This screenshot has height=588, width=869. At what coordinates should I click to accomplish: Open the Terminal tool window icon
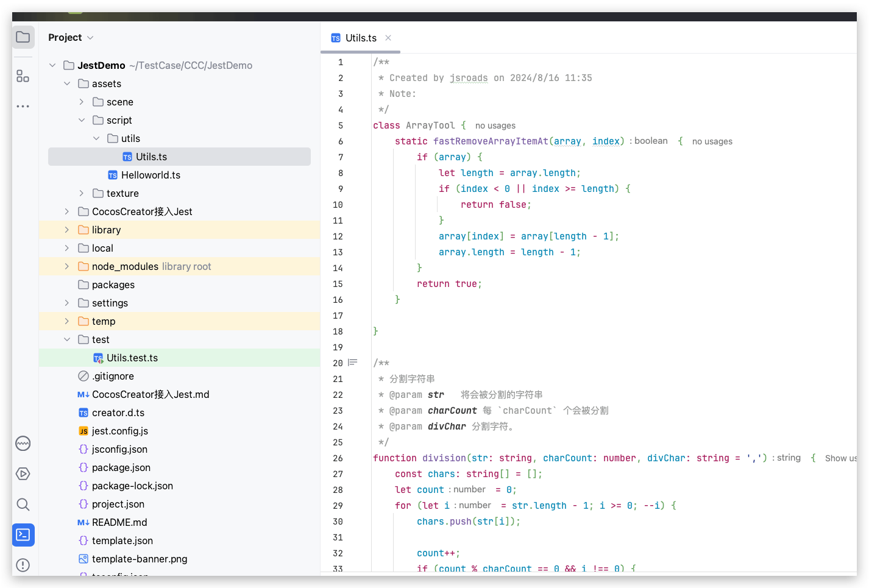[x=23, y=534]
